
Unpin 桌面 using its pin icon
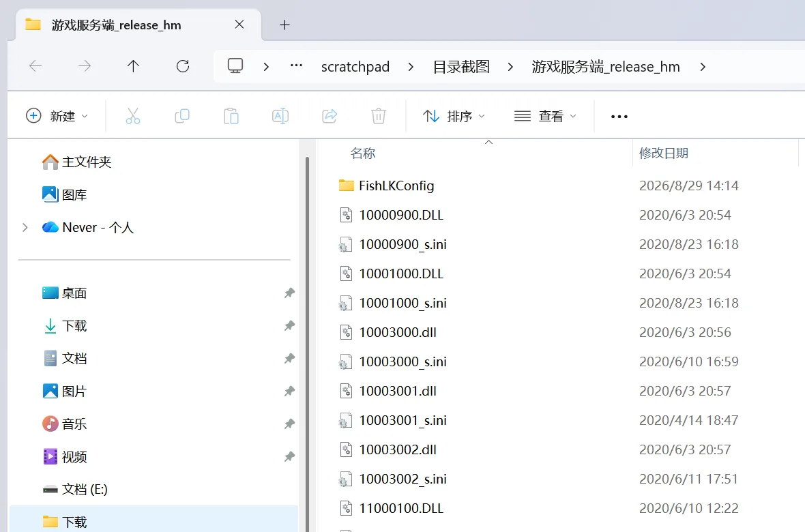[289, 293]
